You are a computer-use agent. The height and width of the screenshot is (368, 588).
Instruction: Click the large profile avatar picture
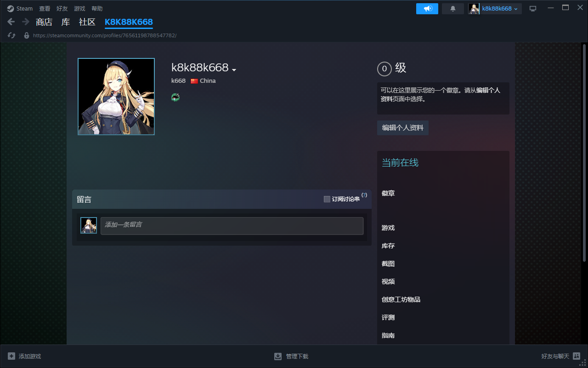pos(116,97)
